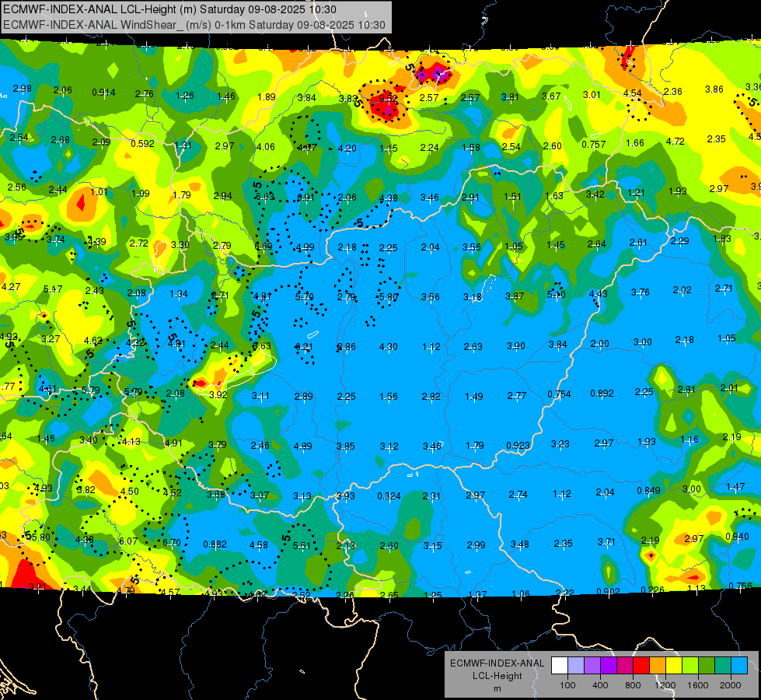Click the 0.902 wind shear value

608,591
